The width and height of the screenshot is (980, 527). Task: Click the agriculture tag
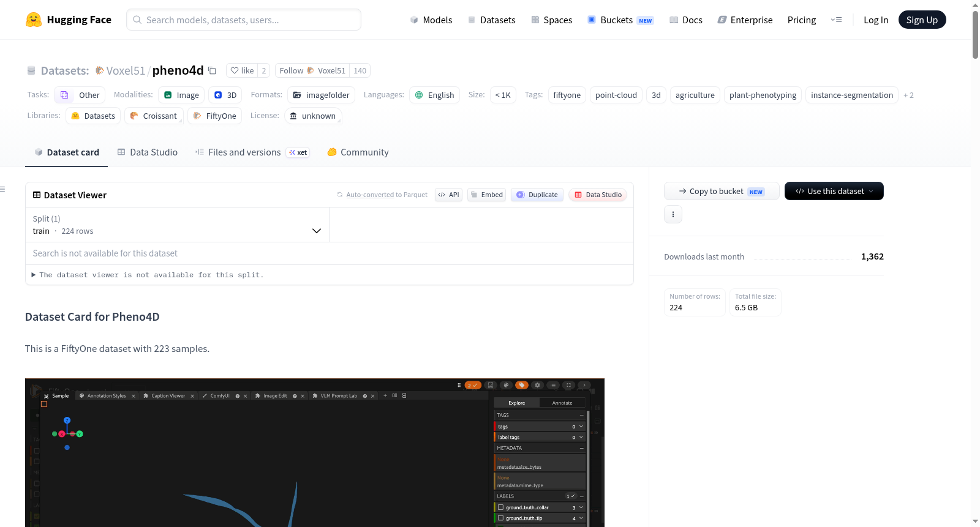click(x=695, y=95)
